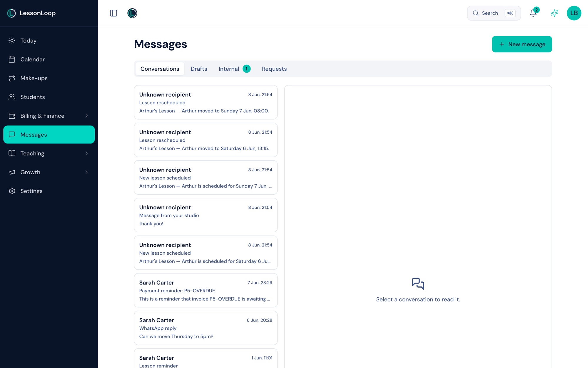Expand the Teaching submenu chevron
588x368 pixels.
(x=86, y=153)
